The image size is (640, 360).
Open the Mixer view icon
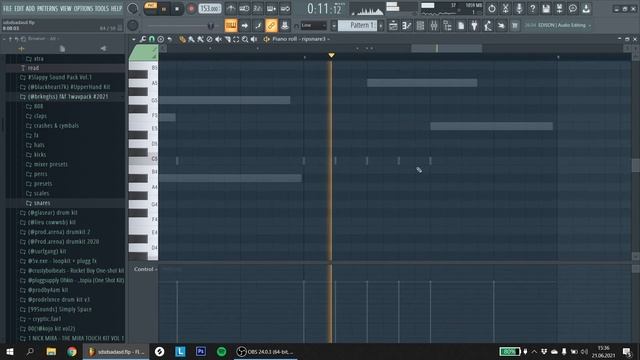(x=433, y=26)
